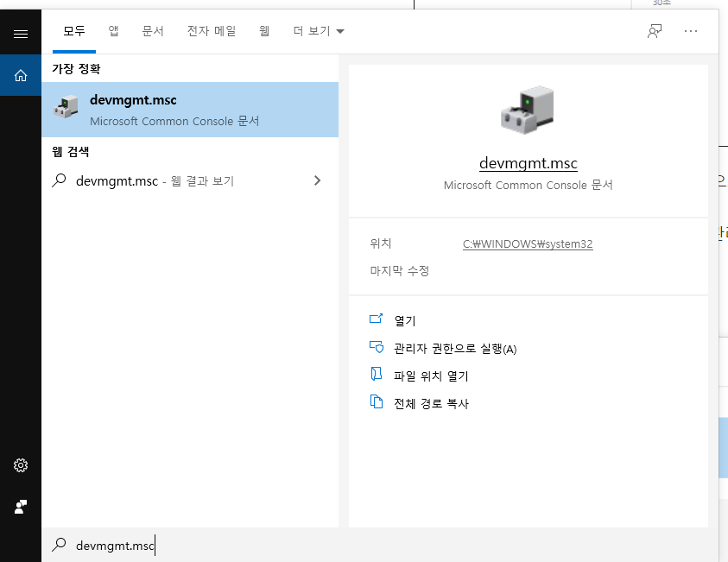This screenshot has width=728, height=562.
Task: Click the search input field with devmgmt.msc
Action: 380,545
